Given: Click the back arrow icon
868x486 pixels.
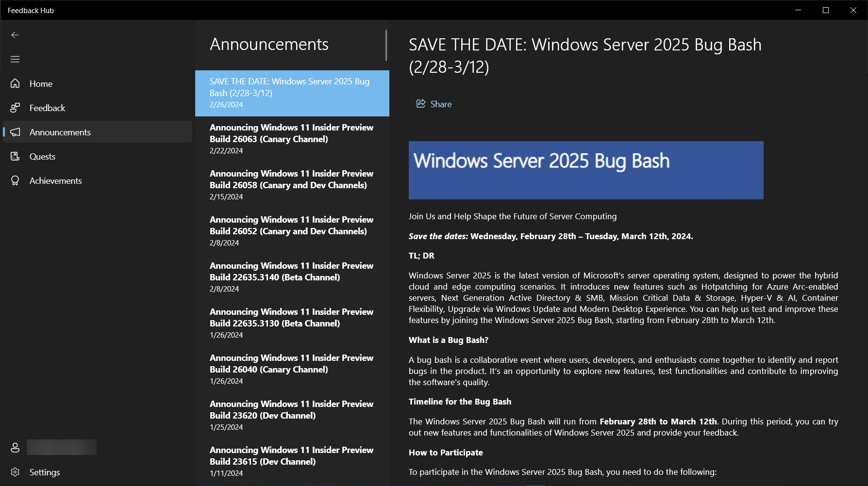Looking at the screenshot, I should [x=15, y=35].
